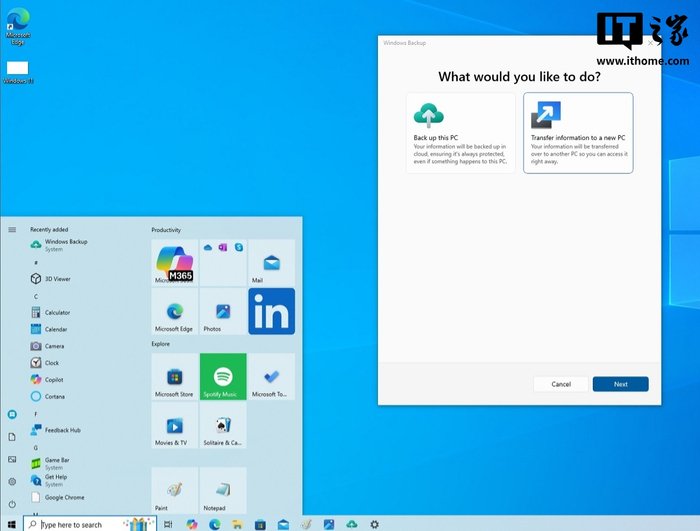Open the Office apps tile folder
This screenshot has height=531, width=700.
pos(223,263)
